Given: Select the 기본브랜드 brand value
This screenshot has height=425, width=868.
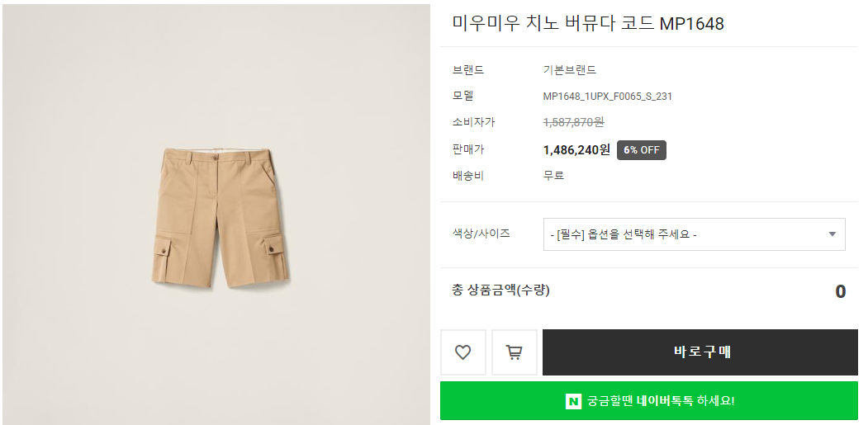Looking at the screenshot, I should [569, 70].
